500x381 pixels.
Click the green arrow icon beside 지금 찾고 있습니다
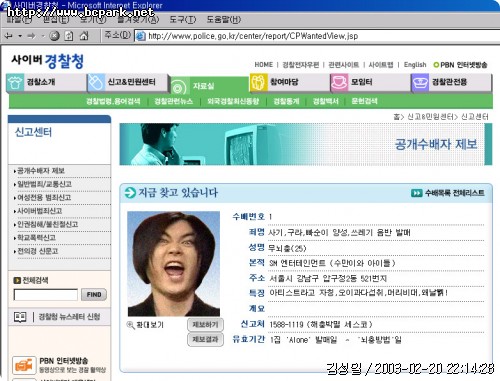click(x=130, y=193)
